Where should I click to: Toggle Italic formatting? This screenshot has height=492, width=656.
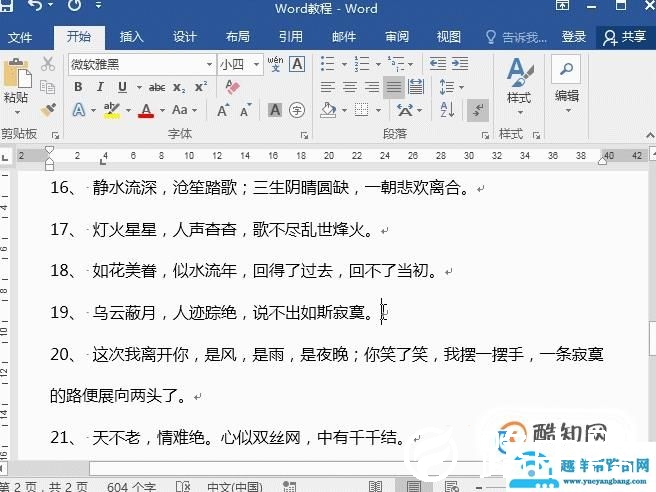(100, 87)
